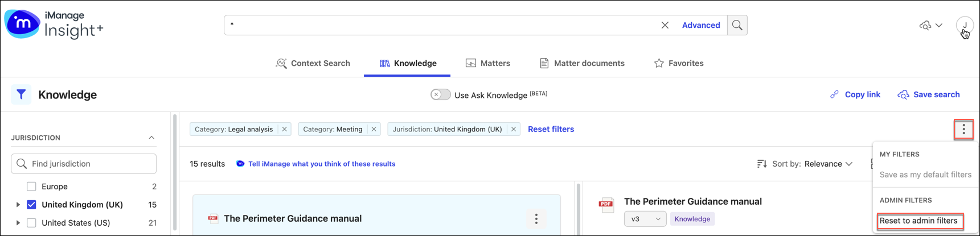Collapse the Jurisdiction filter section
This screenshot has width=980, height=236.
[151, 138]
